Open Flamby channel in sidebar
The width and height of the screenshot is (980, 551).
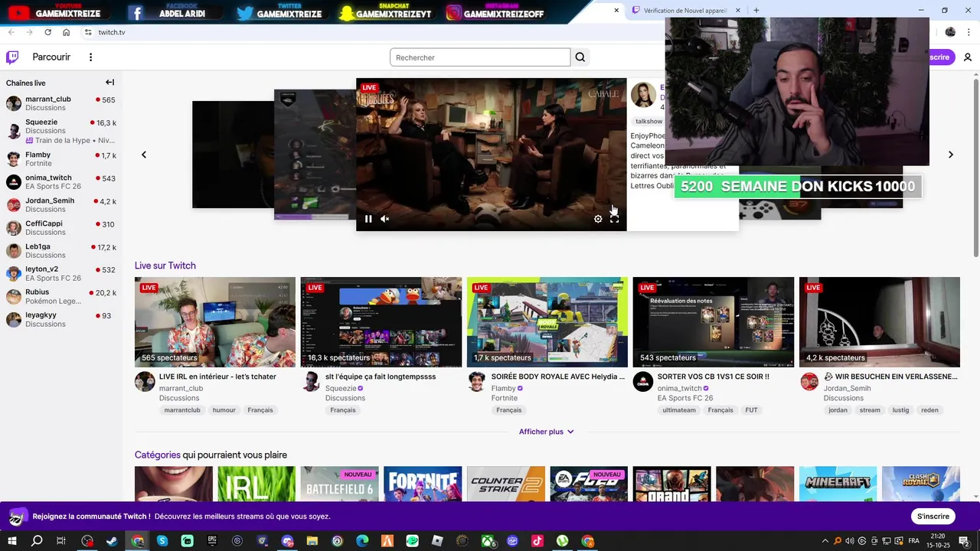click(61, 159)
